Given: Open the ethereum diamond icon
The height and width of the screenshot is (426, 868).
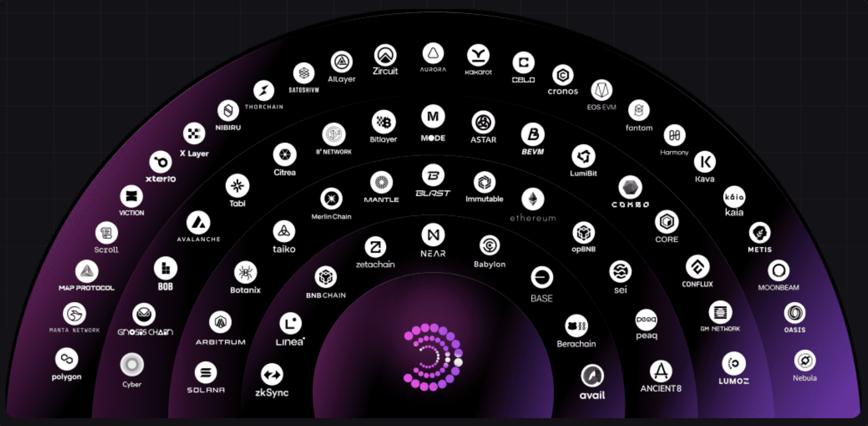Looking at the screenshot, I should point(533,199).
